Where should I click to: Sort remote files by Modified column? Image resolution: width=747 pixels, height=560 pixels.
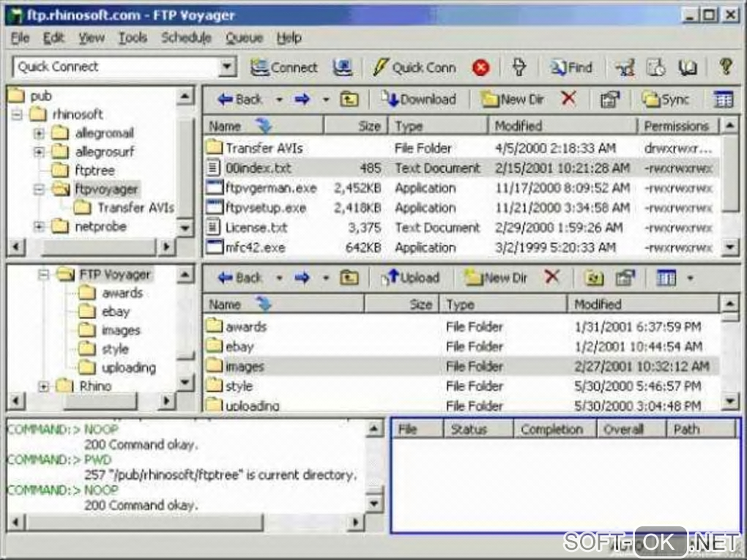click(562, 126)
